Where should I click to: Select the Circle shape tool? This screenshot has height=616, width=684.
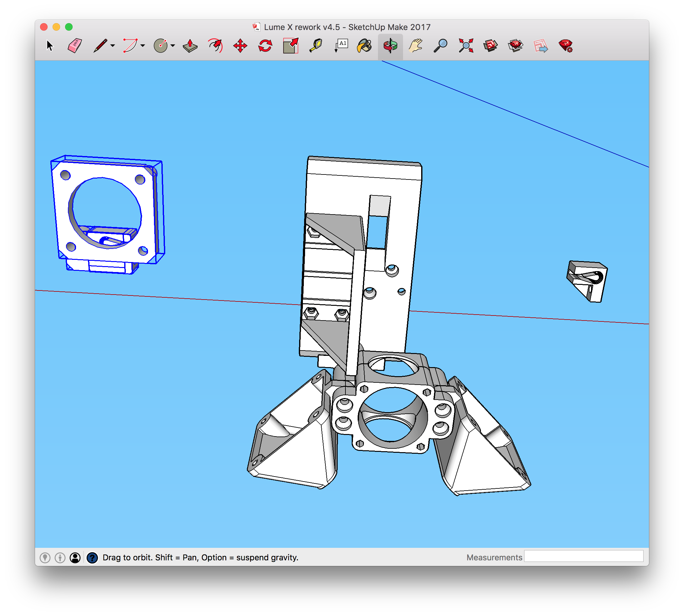click(x=161, y=46)
